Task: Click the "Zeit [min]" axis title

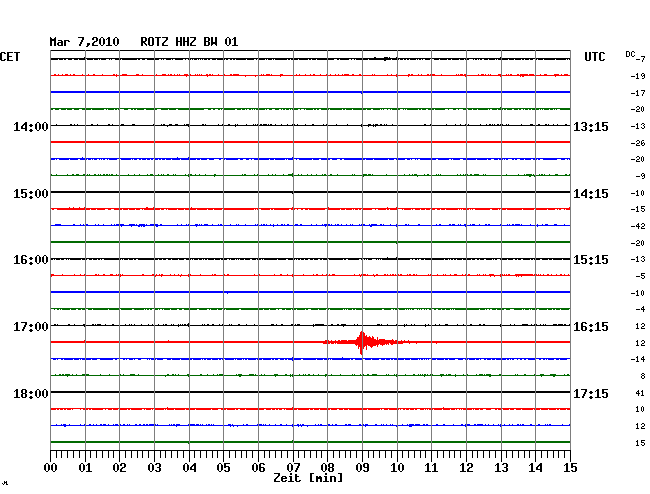Action: [308, 478]
